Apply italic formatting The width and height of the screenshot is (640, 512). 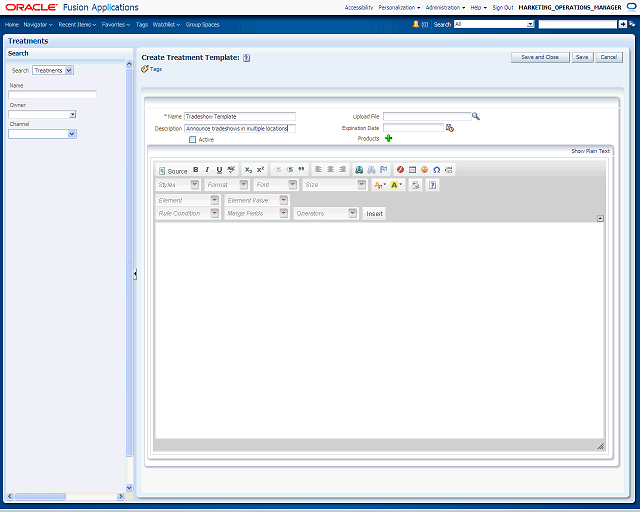click(207, 170)
